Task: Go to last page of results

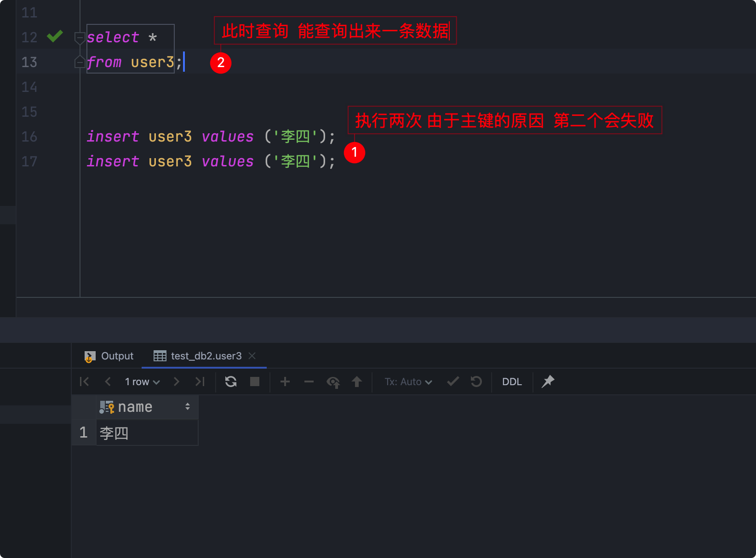Action: pos(200,381)
